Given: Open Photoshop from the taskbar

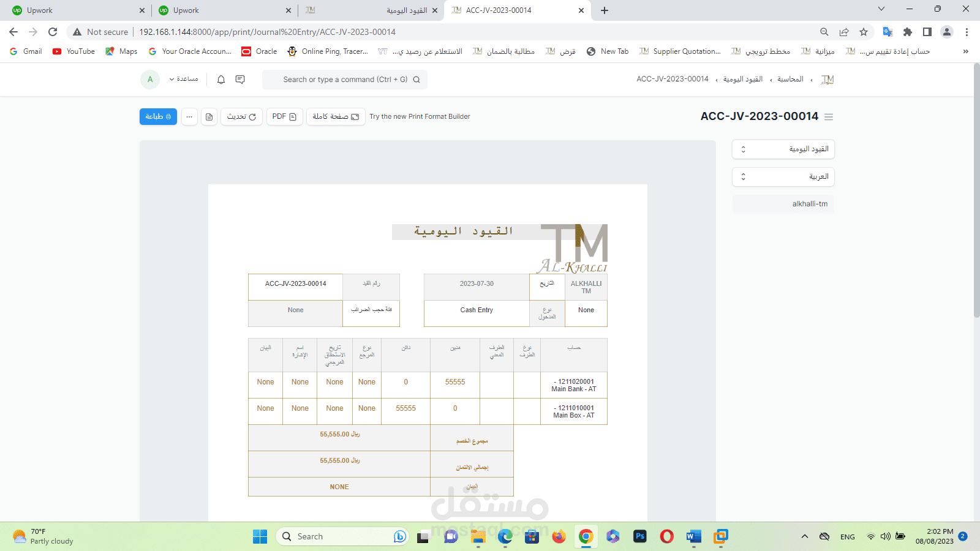Looking at the screenshot, I should click(640, 536).
